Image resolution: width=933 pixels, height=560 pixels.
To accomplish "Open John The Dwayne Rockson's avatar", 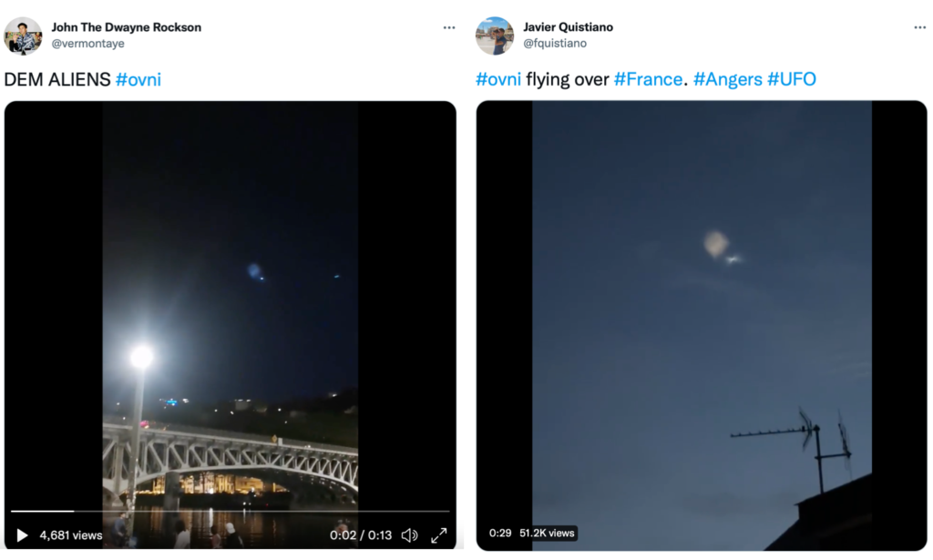I will [23, 36].
